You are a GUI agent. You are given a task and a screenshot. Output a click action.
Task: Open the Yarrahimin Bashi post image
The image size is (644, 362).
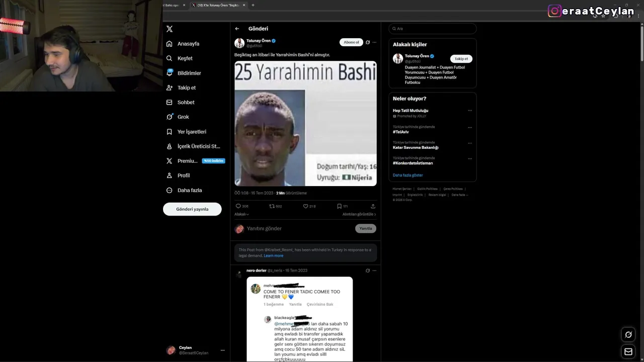point(305,124)
